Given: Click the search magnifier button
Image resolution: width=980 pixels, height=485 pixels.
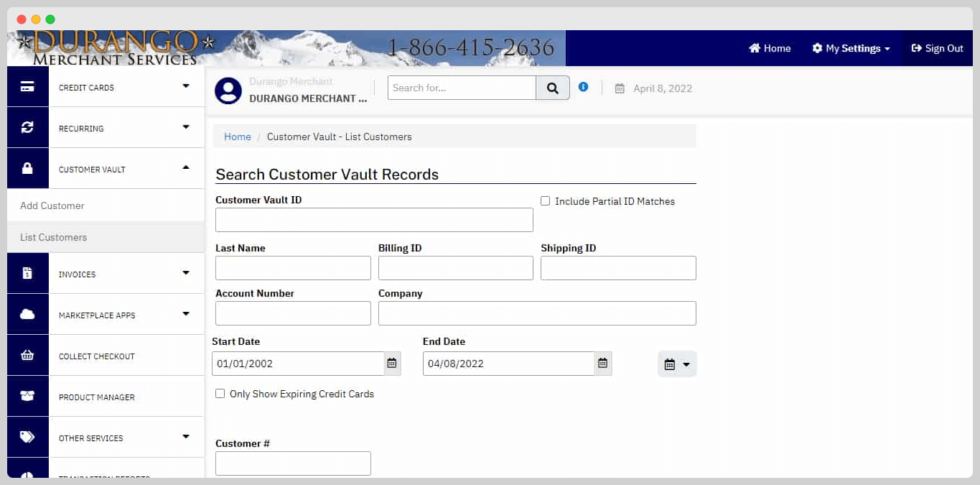Looking at the screenshot, I should (x=553, y=88).
